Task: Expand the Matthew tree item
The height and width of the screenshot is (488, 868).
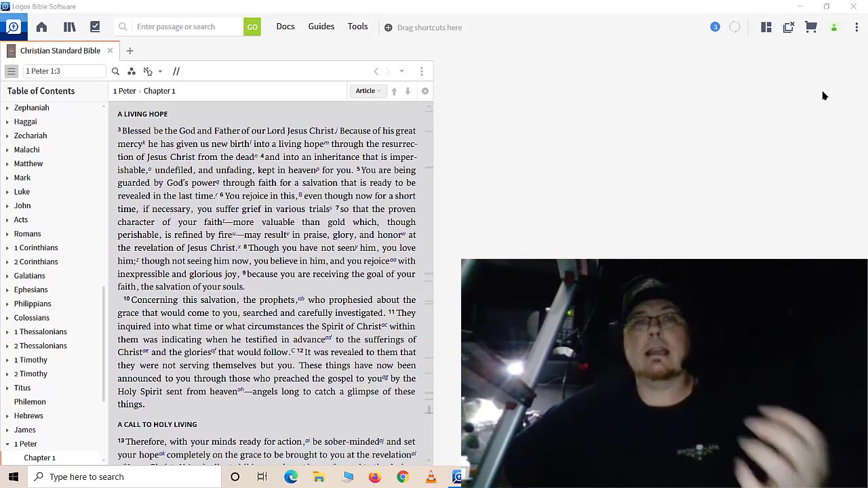Action: click(7, 164)
